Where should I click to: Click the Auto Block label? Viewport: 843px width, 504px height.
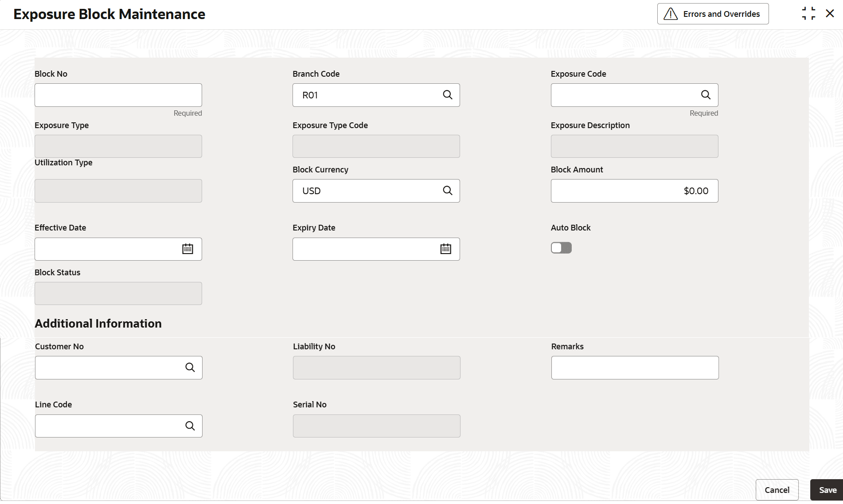click(570, 227)
